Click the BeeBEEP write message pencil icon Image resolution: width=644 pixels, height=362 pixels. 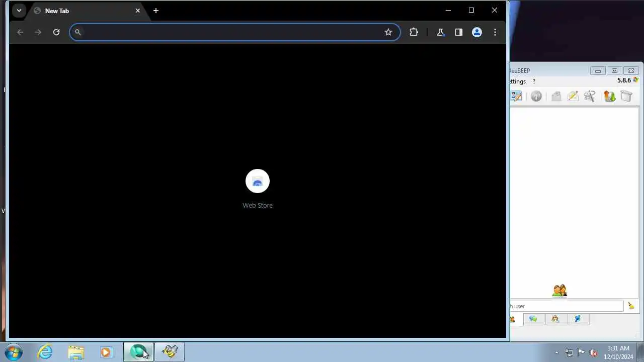pos(573,96)
